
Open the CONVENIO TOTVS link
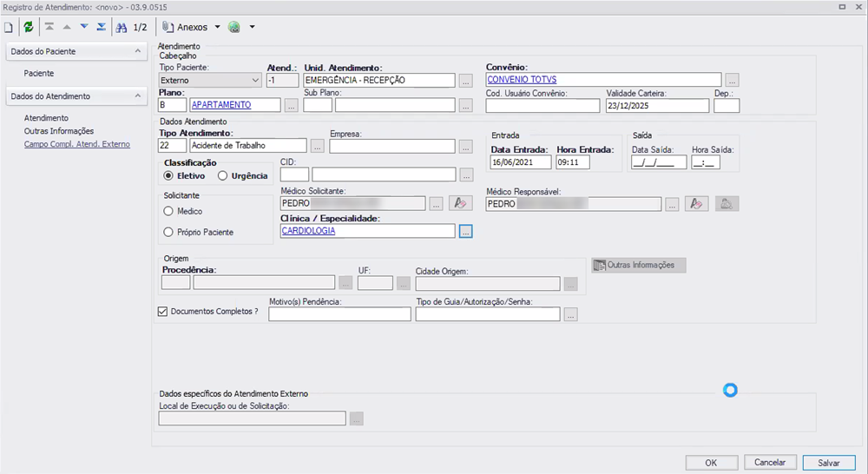point(522,80)
